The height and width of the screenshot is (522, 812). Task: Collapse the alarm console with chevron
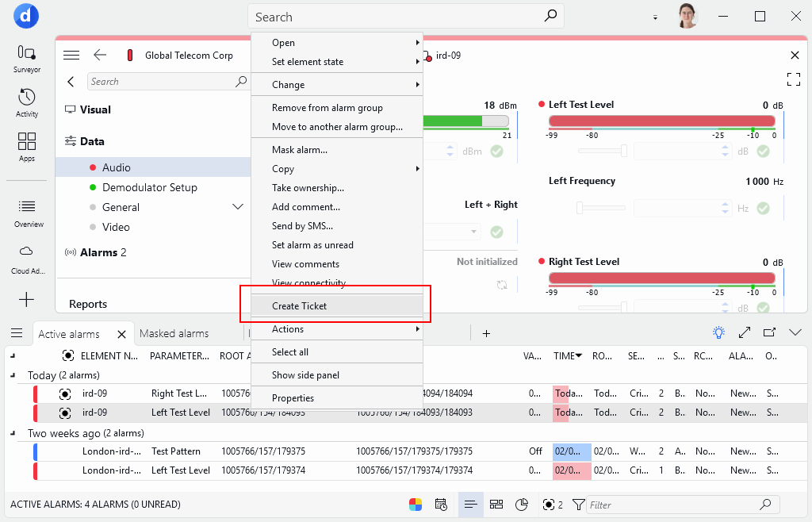pyautogui.click(x=795, y=332)
